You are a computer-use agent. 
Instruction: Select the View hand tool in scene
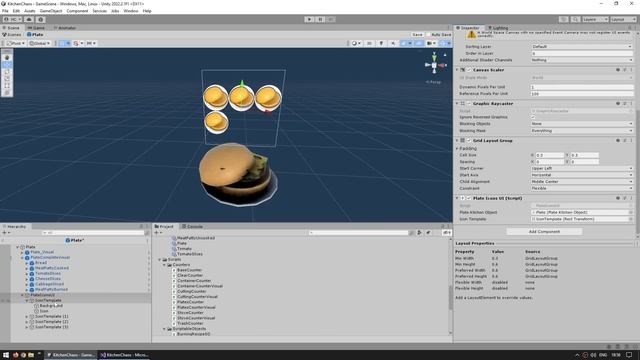7,58
